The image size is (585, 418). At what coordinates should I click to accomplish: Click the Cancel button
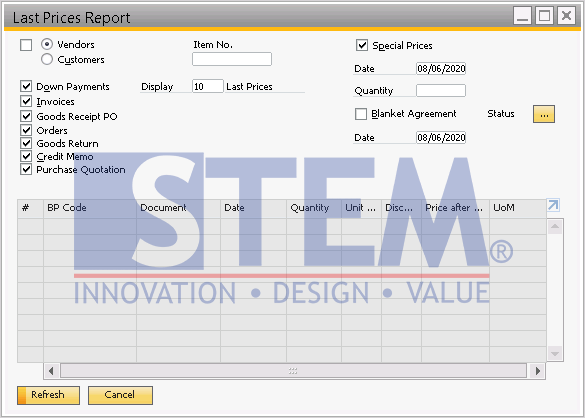tap(120, 395)
